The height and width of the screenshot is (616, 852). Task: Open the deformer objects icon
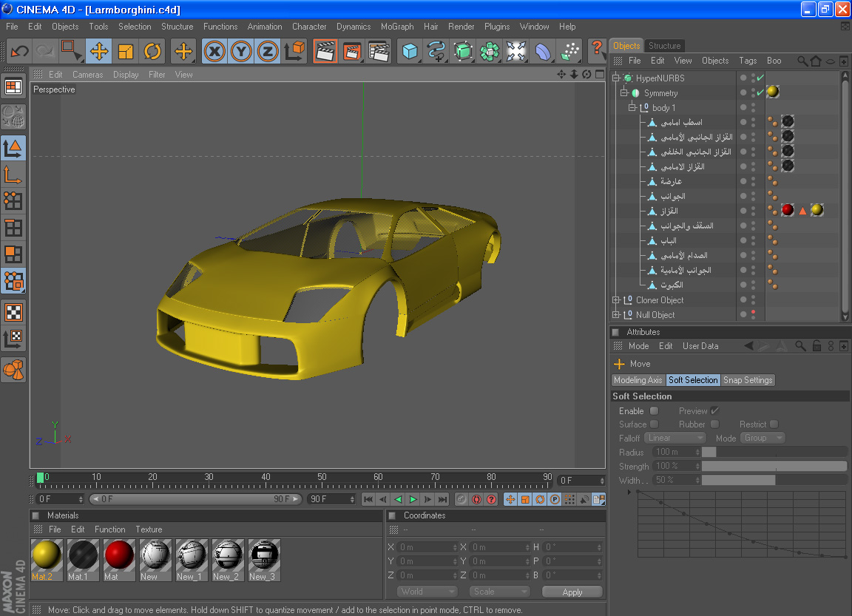click(x=542, y=52)
